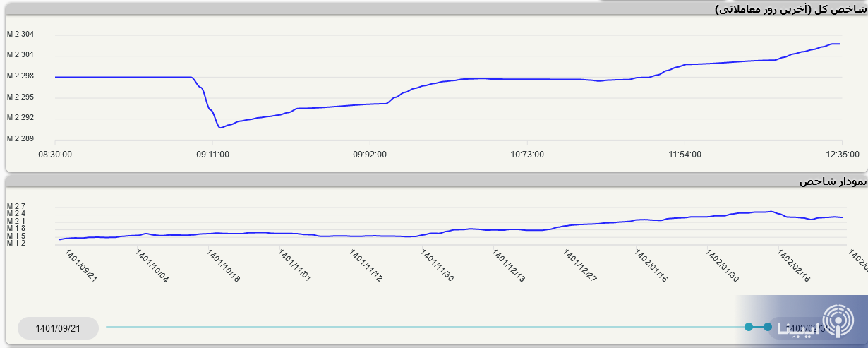This screenshot has width=868, height=348.
Task: Click the lower chart panel title text
Action: click(831, 181)
